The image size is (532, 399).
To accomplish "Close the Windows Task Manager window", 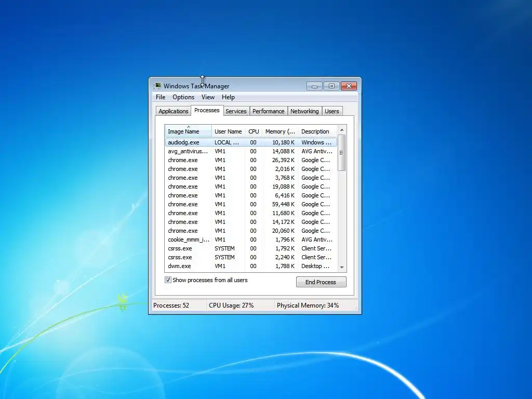I will [x=349, y=86].
